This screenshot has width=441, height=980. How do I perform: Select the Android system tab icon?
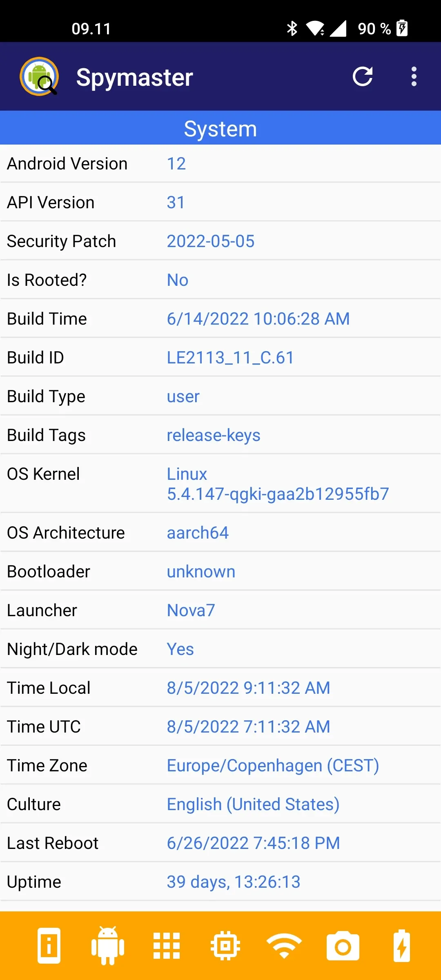[x=108, y=946]
